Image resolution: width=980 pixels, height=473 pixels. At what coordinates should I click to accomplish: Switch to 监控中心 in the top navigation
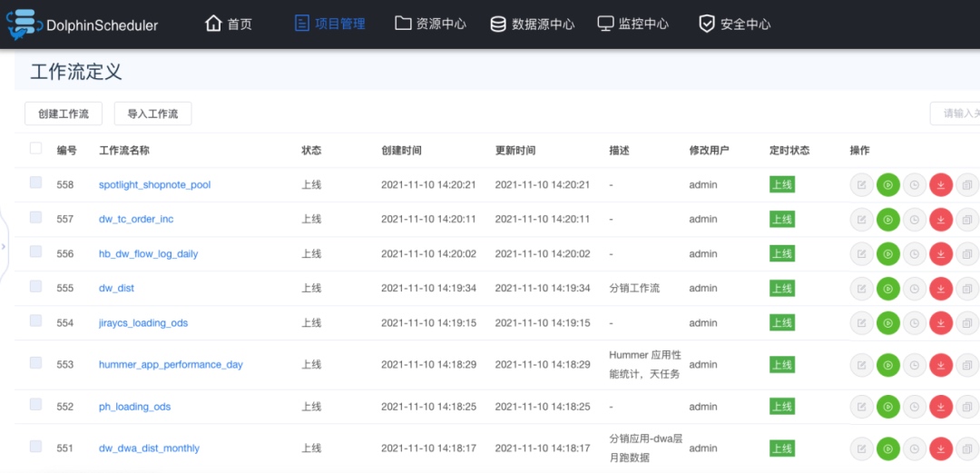point(632,25)
